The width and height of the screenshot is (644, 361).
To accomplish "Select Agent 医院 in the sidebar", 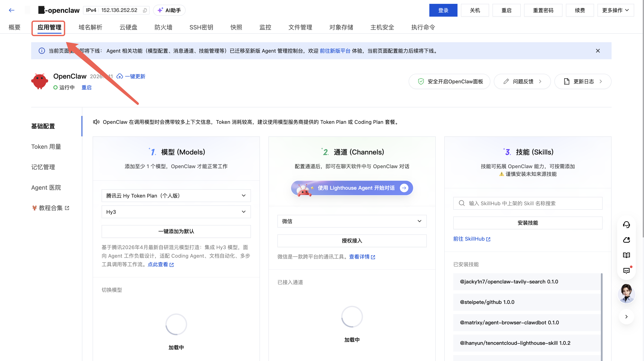I will pyautogui.click(x=46, y=188).
